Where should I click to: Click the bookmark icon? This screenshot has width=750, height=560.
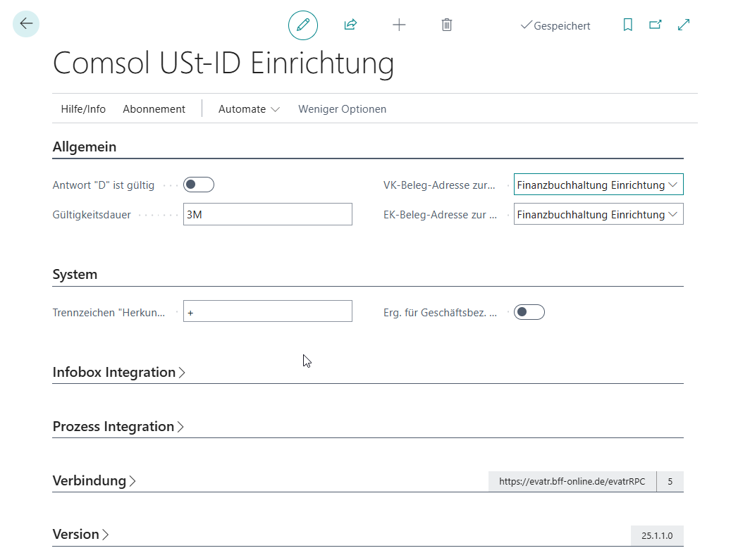[x=627, y=25]
